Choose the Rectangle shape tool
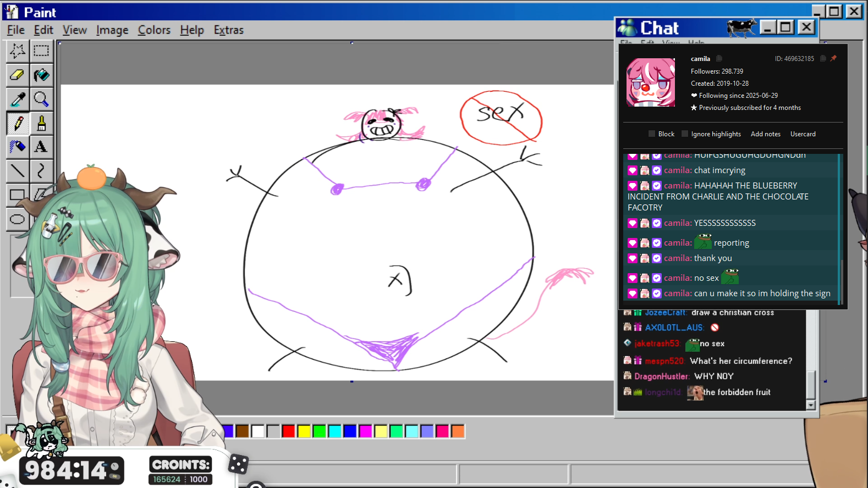Viewport: 868px width, 488px height. (18, 195)
